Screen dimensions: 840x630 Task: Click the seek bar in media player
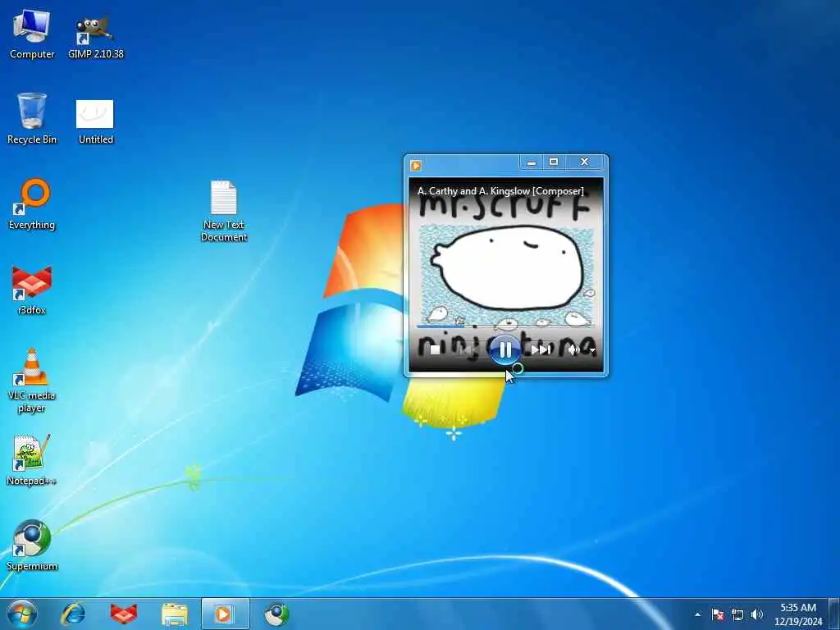pos(505,325)
